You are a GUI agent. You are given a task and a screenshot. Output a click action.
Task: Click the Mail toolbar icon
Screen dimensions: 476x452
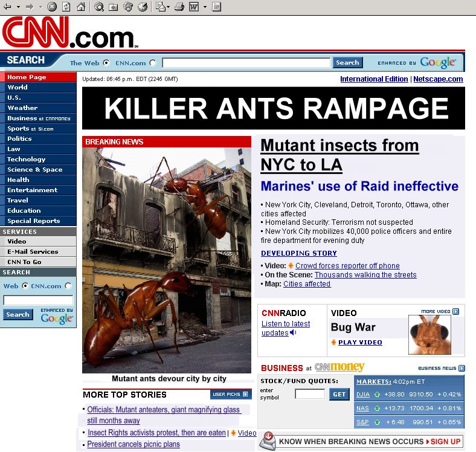coord(160,7)
